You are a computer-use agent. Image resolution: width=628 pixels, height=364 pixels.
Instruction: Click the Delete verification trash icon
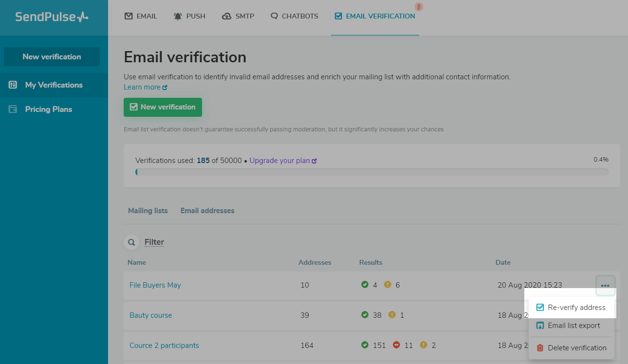point(540,348)
